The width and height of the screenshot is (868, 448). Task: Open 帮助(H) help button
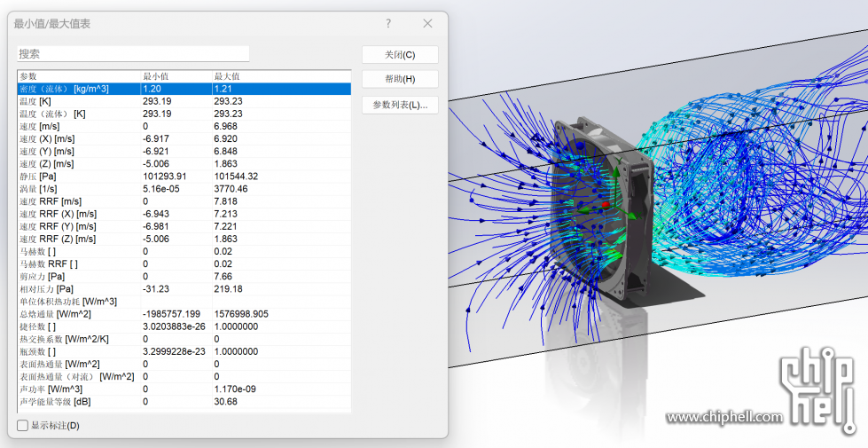click(x=400, y=79)
